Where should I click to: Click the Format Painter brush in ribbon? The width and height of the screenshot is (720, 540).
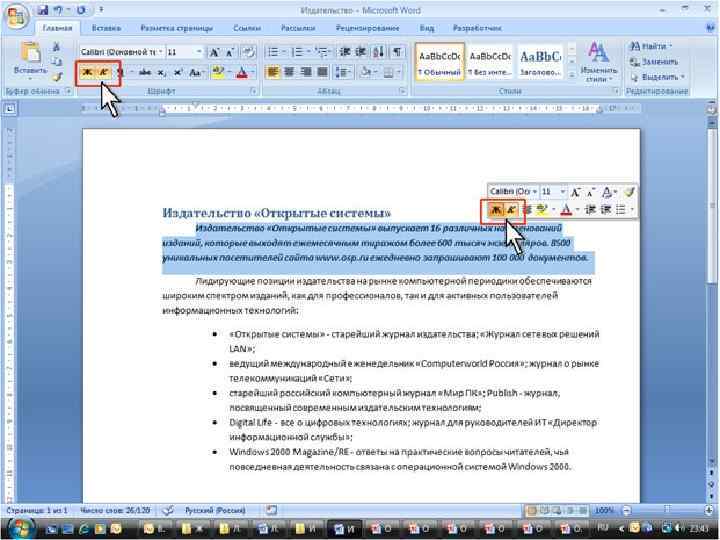56,76
